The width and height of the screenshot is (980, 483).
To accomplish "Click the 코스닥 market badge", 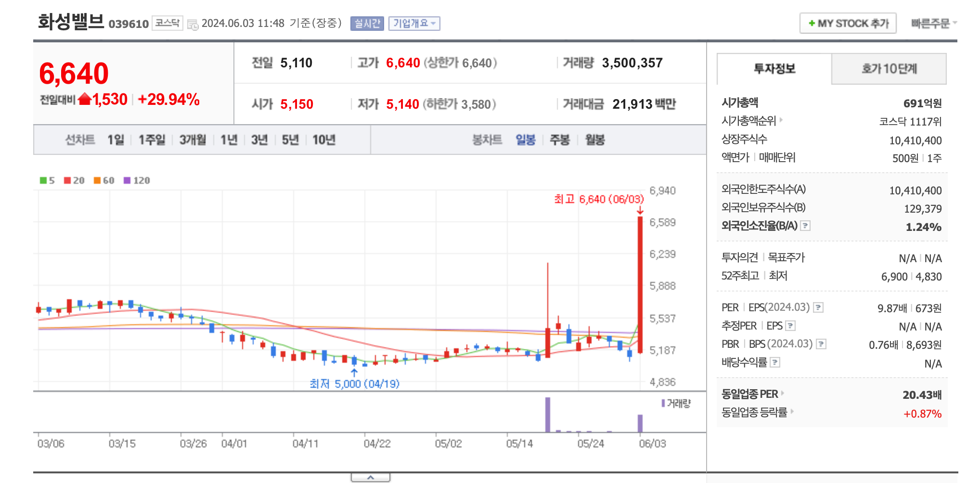I will pyautogui.click(x=168, y=23).
